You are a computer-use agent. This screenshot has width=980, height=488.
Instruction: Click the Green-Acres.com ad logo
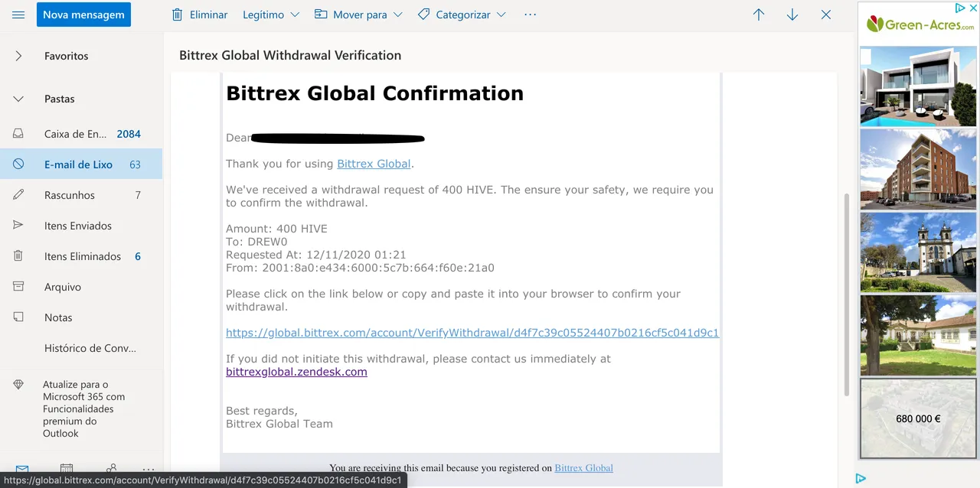point(920,24)
